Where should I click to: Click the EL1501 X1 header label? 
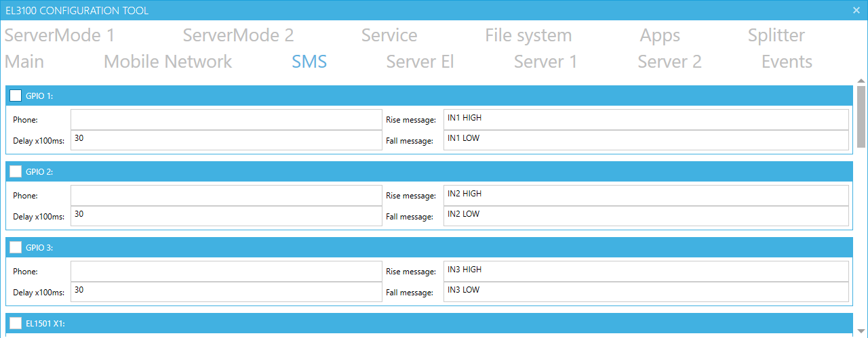point(45,324)
